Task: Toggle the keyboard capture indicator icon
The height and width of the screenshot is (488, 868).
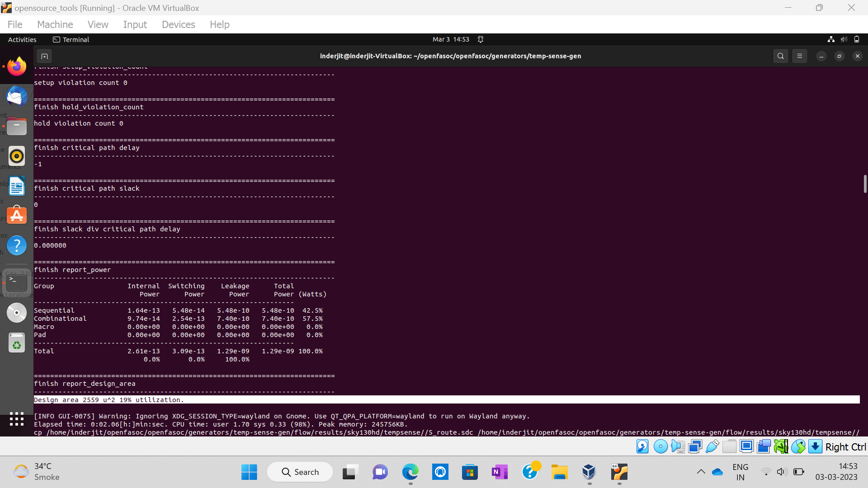Action: click(816, 446)
